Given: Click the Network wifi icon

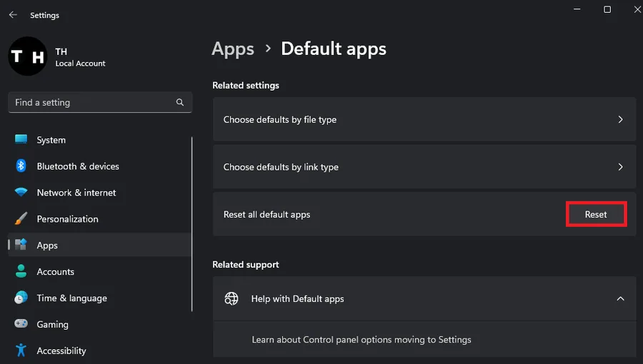Looking at the screenshot, I should (x=21, y=192).
